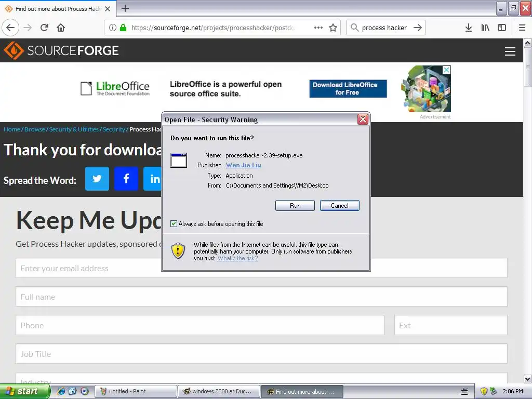Viewport: 532px width, 399px height.
Task: Uncheck Always ask before opening this file
Action: [174, 223]
